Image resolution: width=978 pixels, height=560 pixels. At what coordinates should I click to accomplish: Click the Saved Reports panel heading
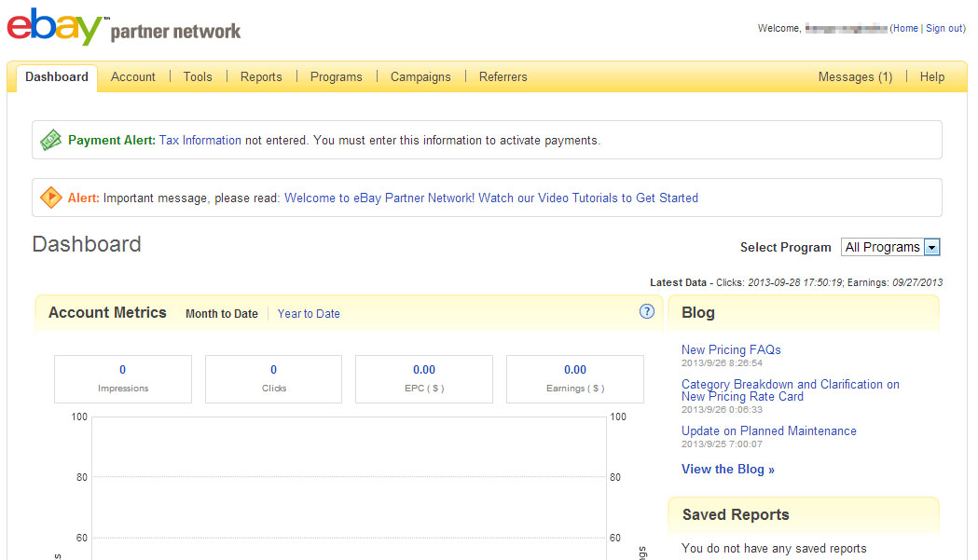point(736,514)
